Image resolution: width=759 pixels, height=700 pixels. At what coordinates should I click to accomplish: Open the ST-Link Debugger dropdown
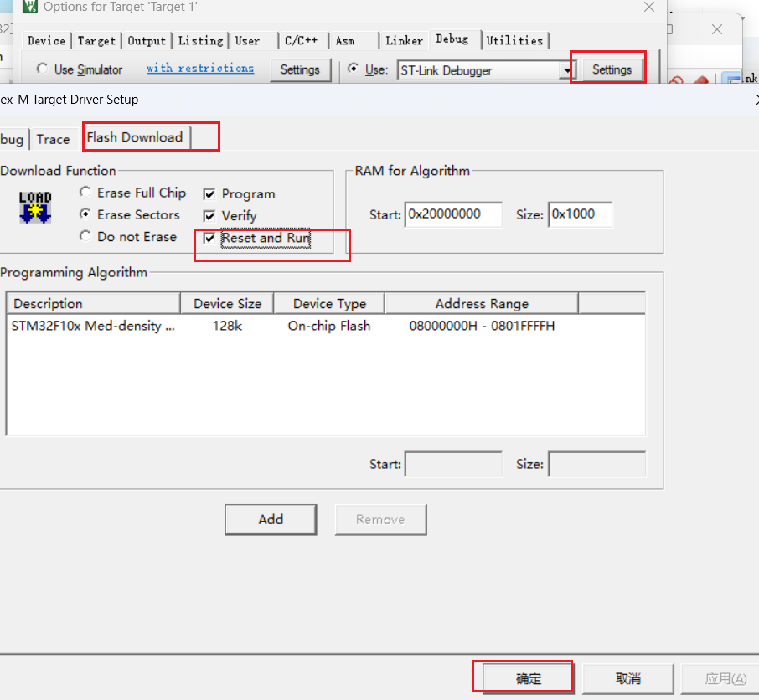[x=566, y=70]
